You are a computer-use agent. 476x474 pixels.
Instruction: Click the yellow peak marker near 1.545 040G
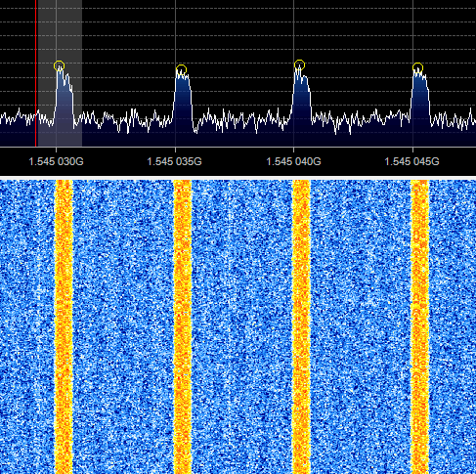click(299, 65)
